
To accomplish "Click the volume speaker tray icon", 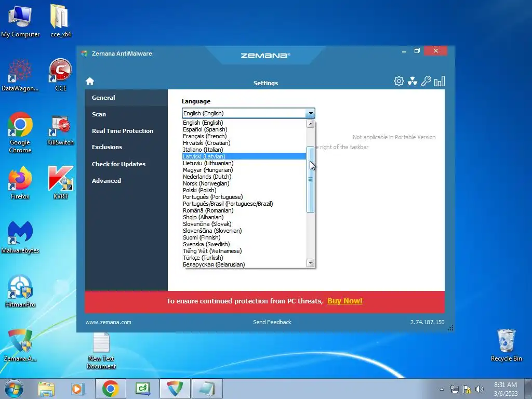I will coord(480,389).
